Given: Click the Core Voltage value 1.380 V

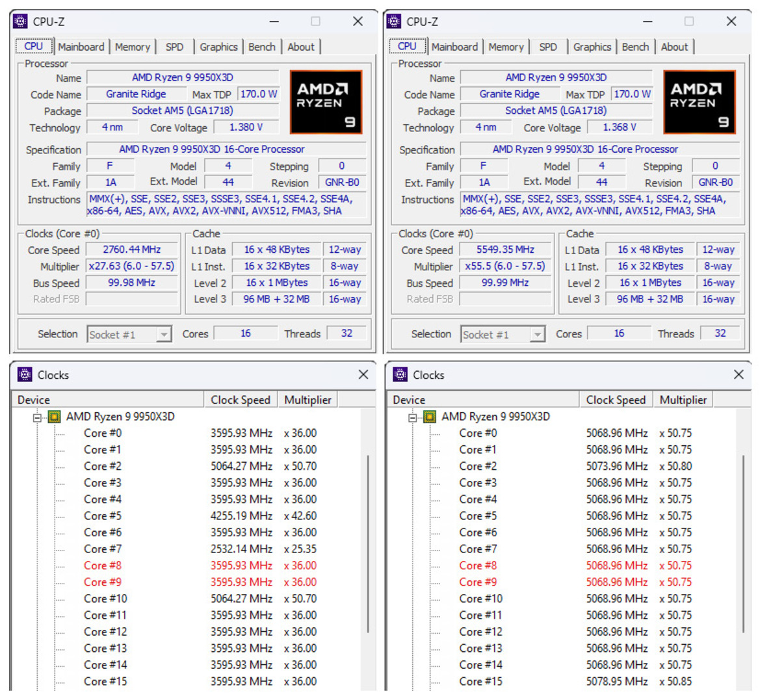Looking at the screenshot, I should click(x=246, y=127).
